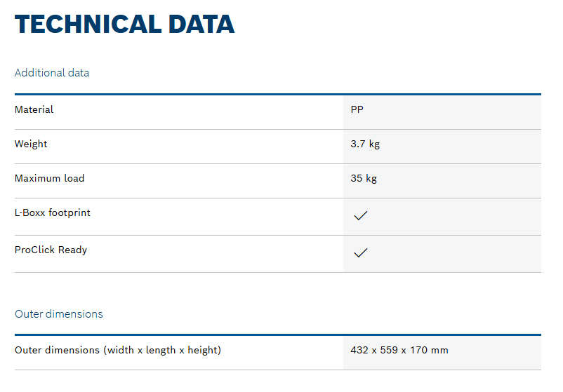Click the L-Boxx footprint row label
563x392 pixels.
click(x=53, y=212)
